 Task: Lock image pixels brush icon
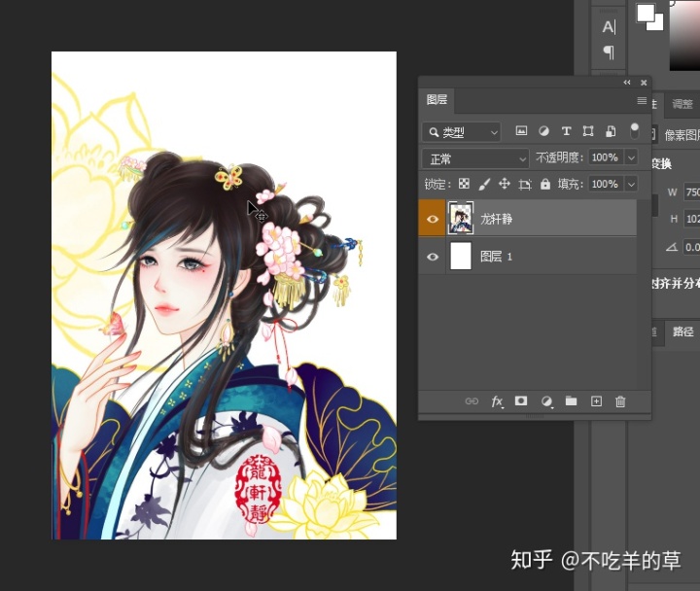pos(484,184)
